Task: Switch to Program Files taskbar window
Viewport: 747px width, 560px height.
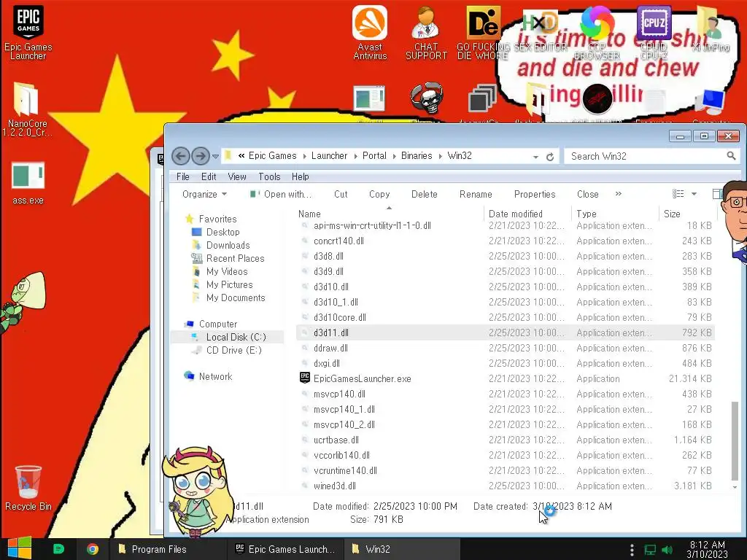Action: (167, 549)
